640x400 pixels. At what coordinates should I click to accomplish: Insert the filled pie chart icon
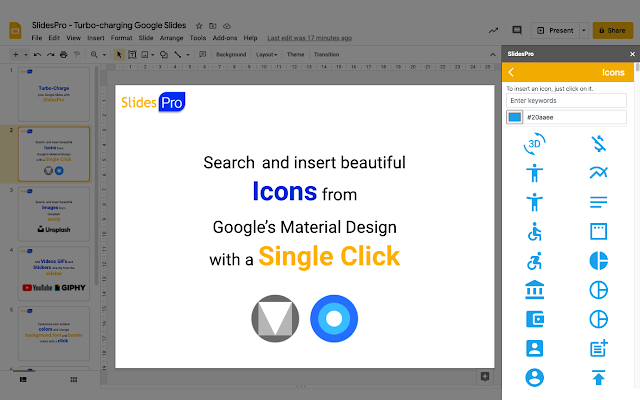[x=598, y=260]
